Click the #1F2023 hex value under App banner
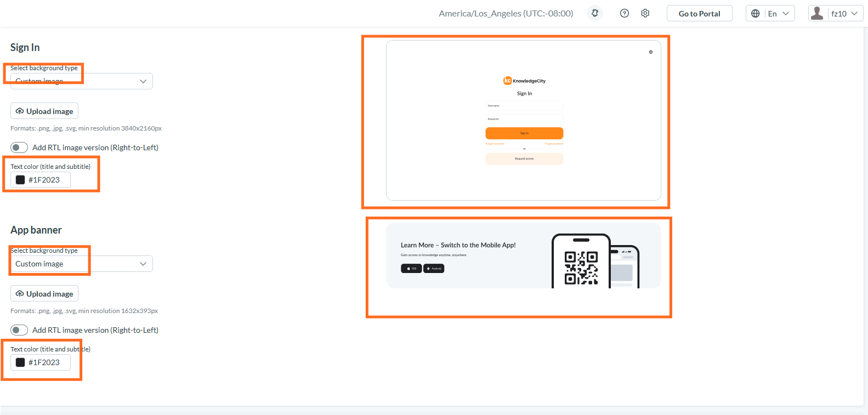This screenshot has width=868, height=415. (44, 362)
